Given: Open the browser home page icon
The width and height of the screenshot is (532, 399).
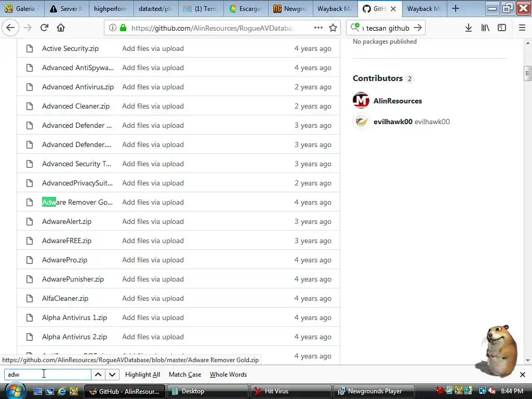Looking at the screenshot, I should pos(61,28).
